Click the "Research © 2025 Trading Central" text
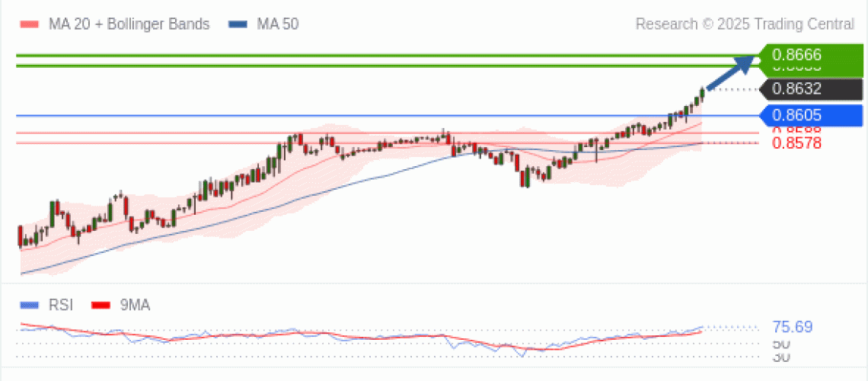 745,24
